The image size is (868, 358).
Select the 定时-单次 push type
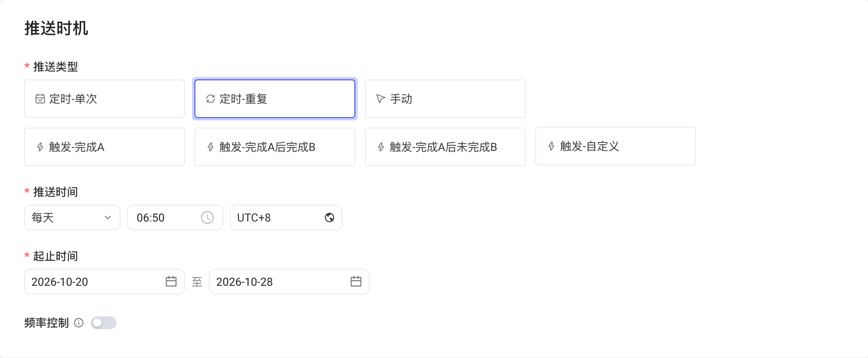pos(104,99)
